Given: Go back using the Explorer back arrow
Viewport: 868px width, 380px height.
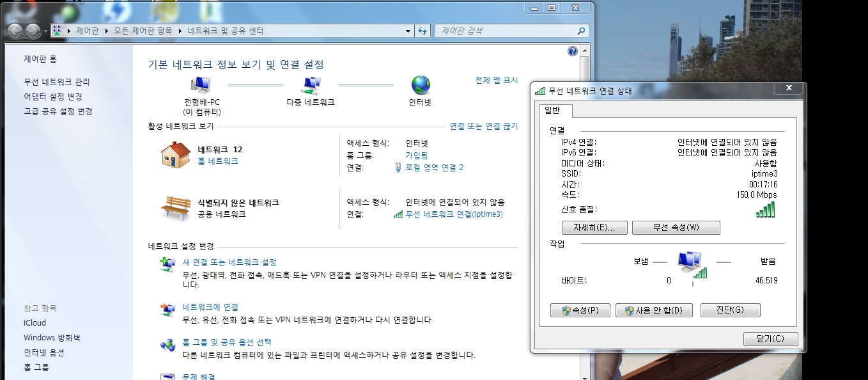Looking at the screenshot, I should [x=15, y=31].
